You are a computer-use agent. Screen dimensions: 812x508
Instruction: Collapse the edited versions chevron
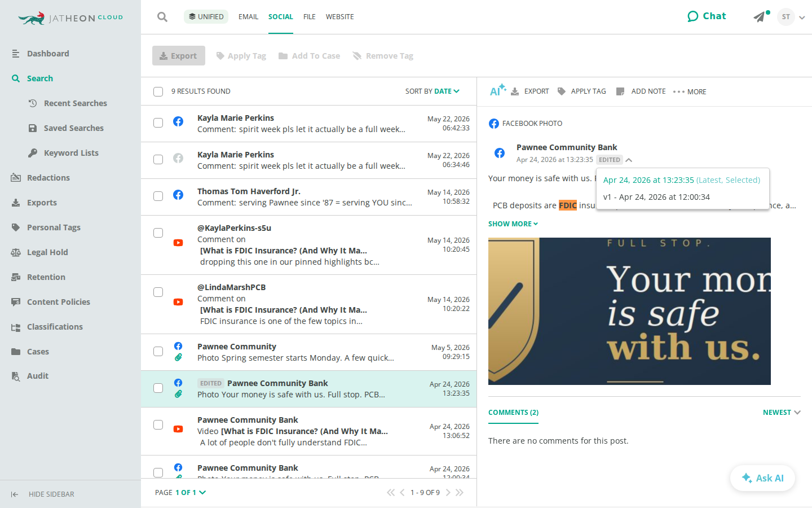coord(629,160)
